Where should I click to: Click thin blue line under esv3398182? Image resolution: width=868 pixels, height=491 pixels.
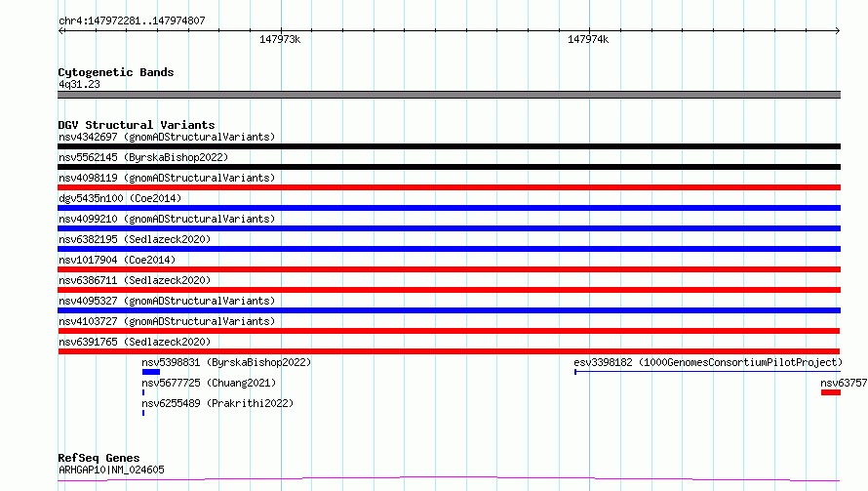(x=707, y=372)
